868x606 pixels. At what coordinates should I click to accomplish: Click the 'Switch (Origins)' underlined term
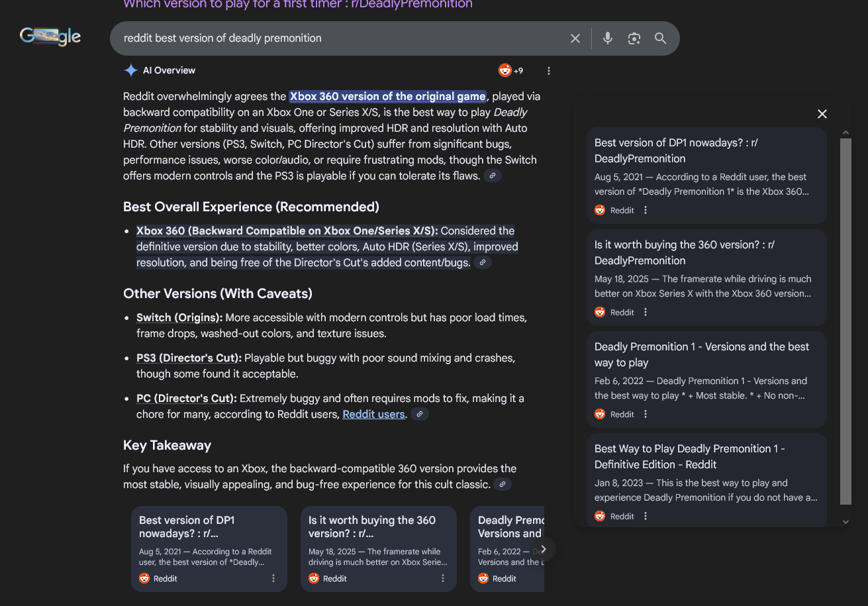[179, 318]
